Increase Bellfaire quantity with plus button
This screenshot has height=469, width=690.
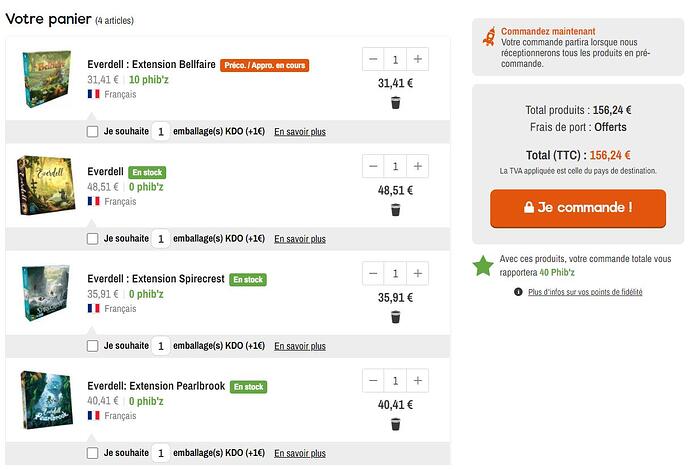coord(418,59)
